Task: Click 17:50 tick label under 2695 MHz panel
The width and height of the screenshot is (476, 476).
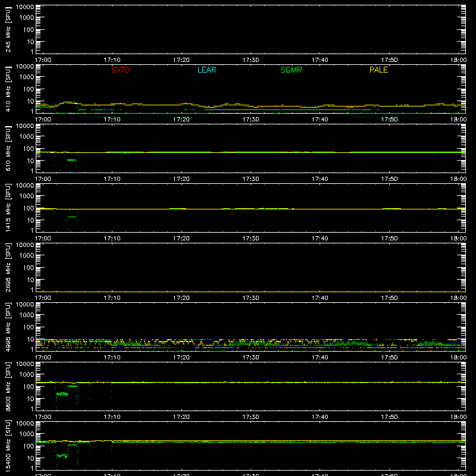Action: 389,298
